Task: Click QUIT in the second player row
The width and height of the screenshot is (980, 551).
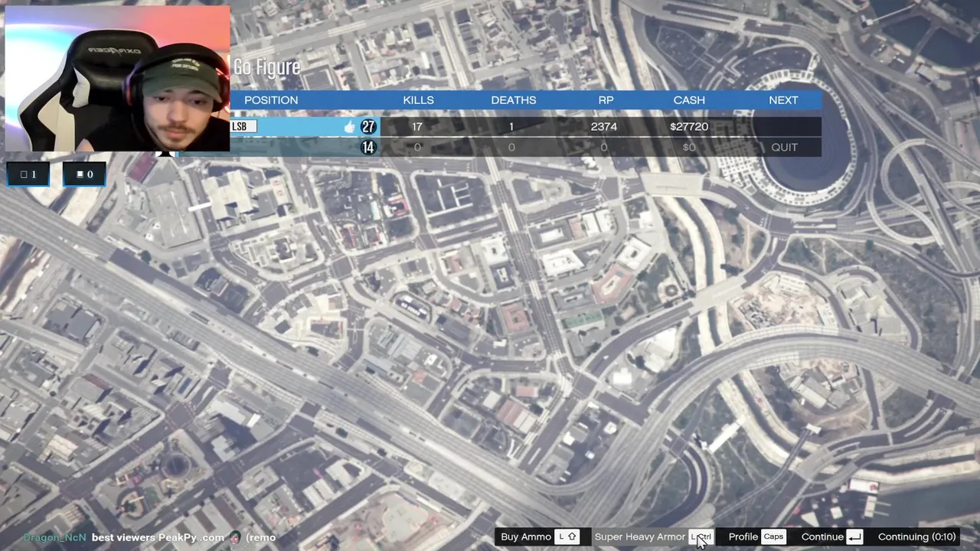Action: (784, 147)
